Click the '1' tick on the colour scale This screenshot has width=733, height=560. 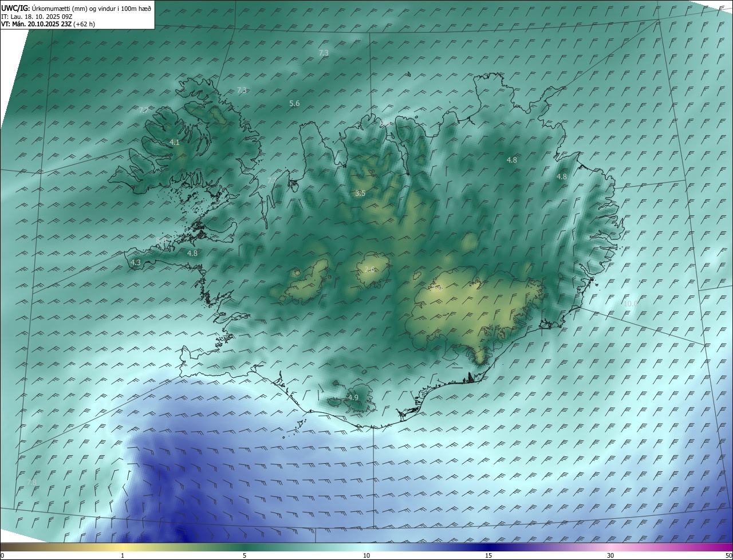coord(123,555)
